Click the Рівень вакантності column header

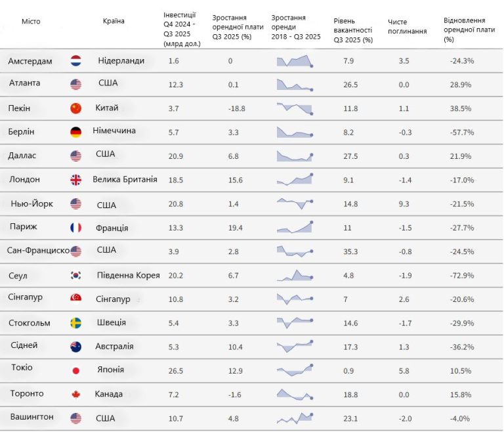tap(352, 31)
